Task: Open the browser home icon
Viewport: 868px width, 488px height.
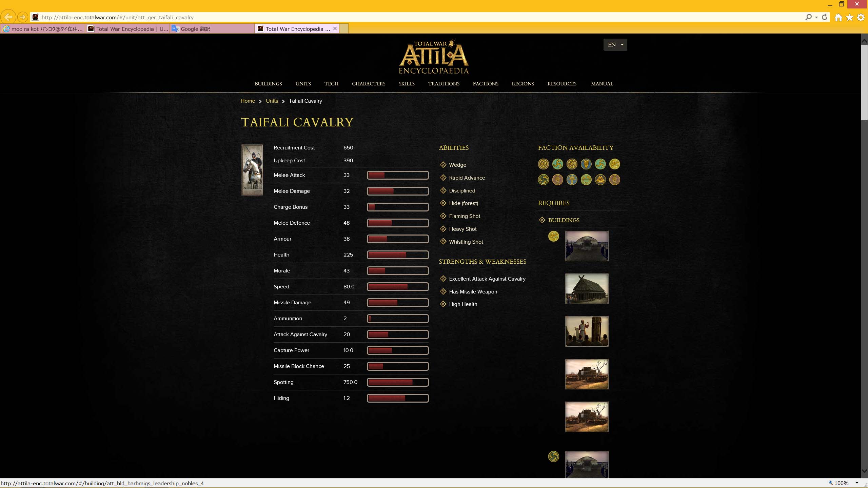Action: 839,17
